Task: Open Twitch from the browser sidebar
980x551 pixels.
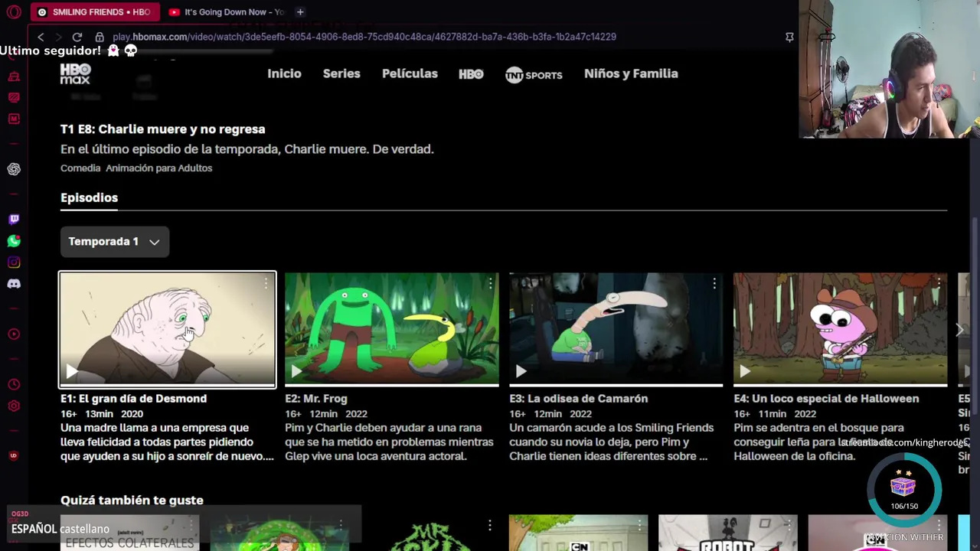Action: (14, 220)
